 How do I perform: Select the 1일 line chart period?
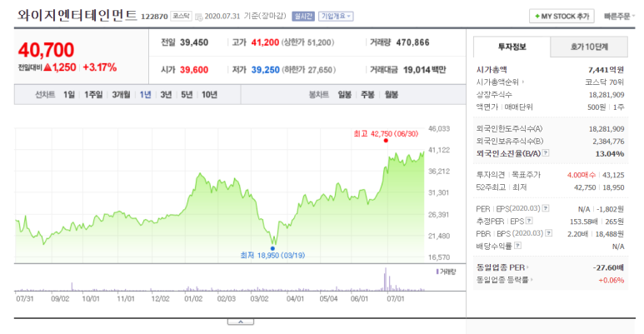click(x=69, y=95)
